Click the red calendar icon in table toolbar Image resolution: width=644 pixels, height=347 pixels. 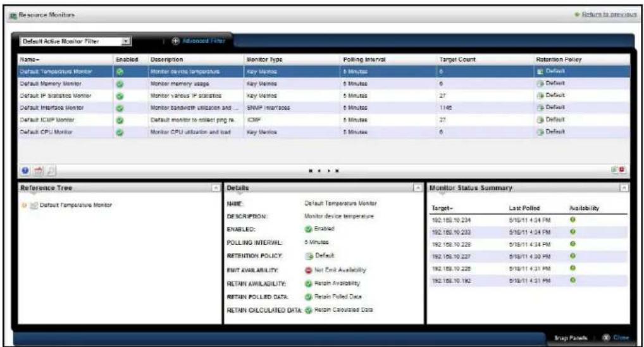pyautogui.click(x=38, y=170)
